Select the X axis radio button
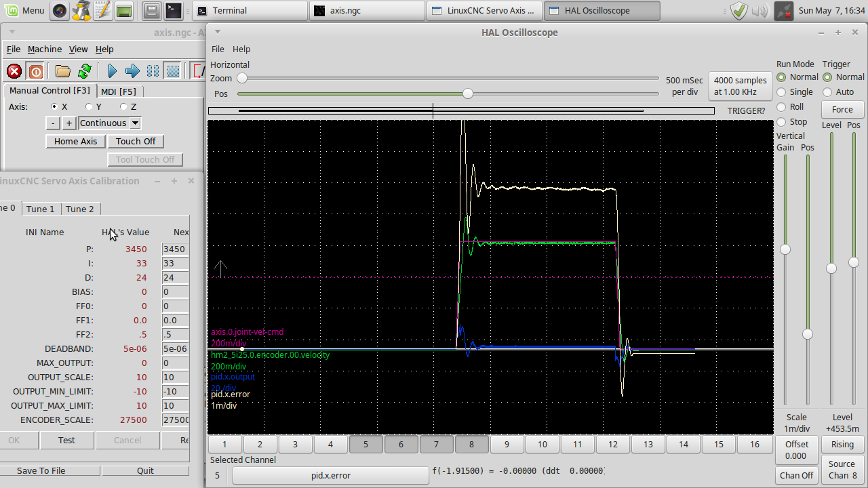Screen dimensions: 868x488 click(54, 106)
